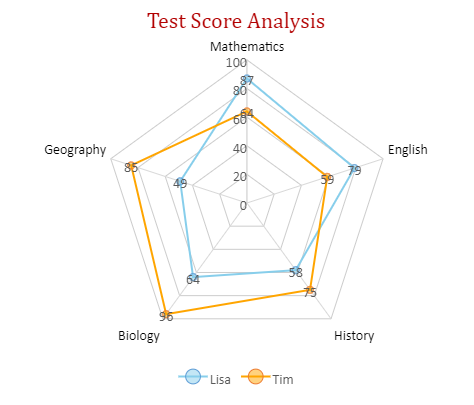The width and height of the screenshot is (474, 405).
Task: Select Tim's History data point 75
Action: (x=310, y=289)
